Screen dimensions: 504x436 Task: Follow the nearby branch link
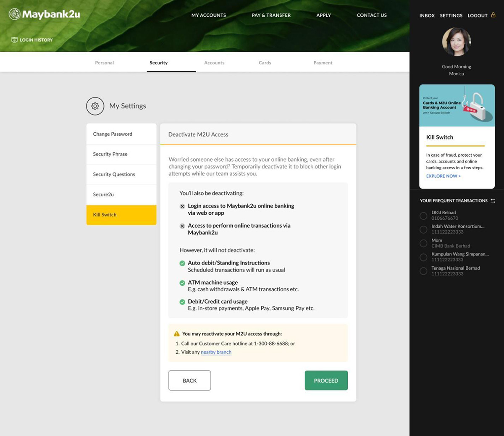(216, 352)
